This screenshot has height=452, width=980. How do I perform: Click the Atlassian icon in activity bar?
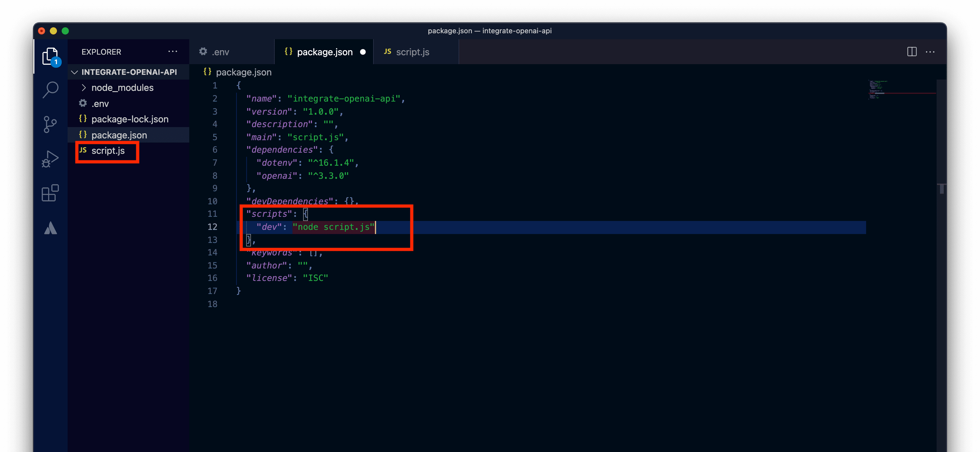50,228
